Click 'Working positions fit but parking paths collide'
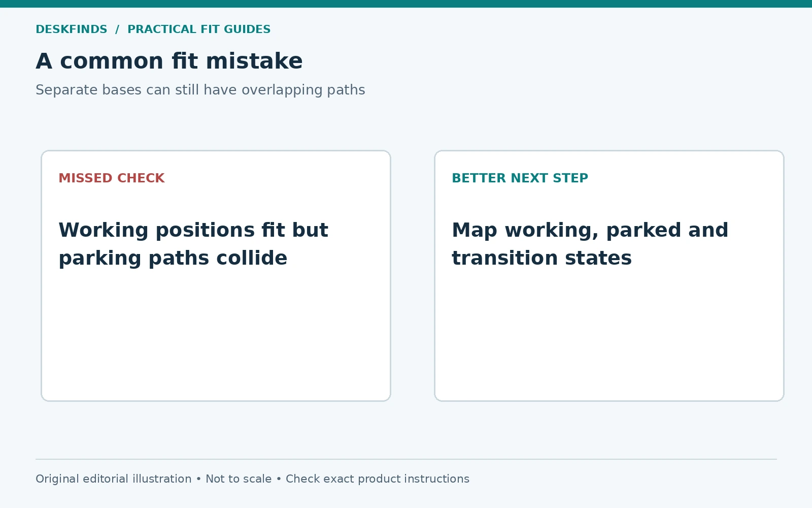Image resolution: width=812 pixels, height=508 pixels. pyautogui.click(x=193, y=244)
